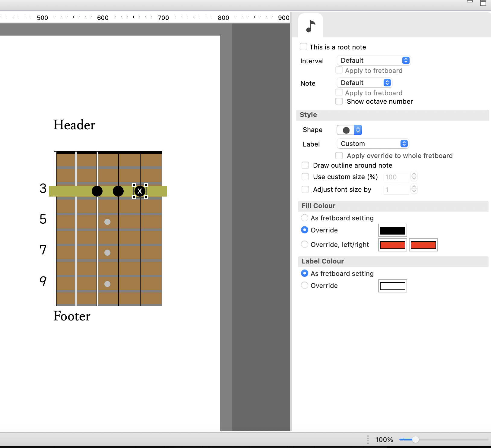Image resolution: width=491 pixels, height=448 pixels.
Task: Click the first black note dot on fret 3
Action: (x=97, y=191)
